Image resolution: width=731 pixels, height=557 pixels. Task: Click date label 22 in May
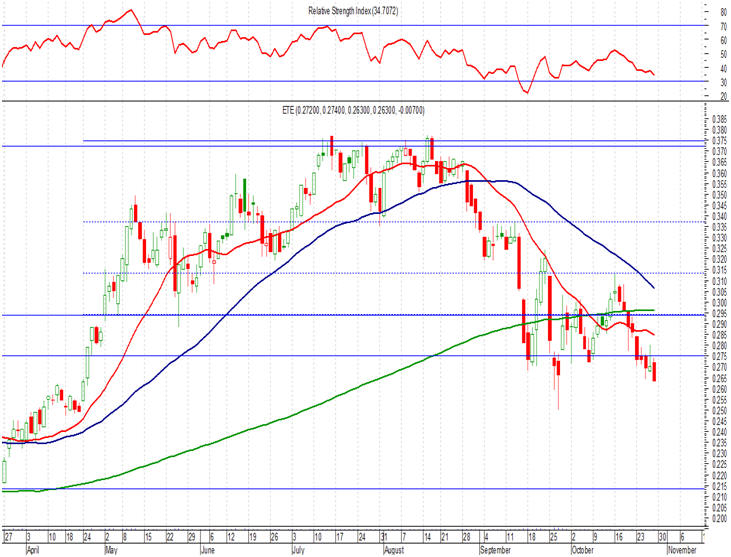pos(170,537)
